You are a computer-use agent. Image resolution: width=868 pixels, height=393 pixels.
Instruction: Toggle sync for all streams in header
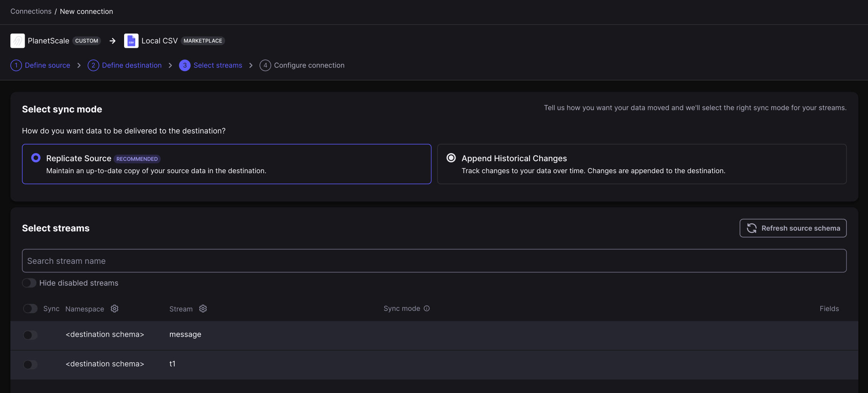pyautogui.click(x=30, y=309)
